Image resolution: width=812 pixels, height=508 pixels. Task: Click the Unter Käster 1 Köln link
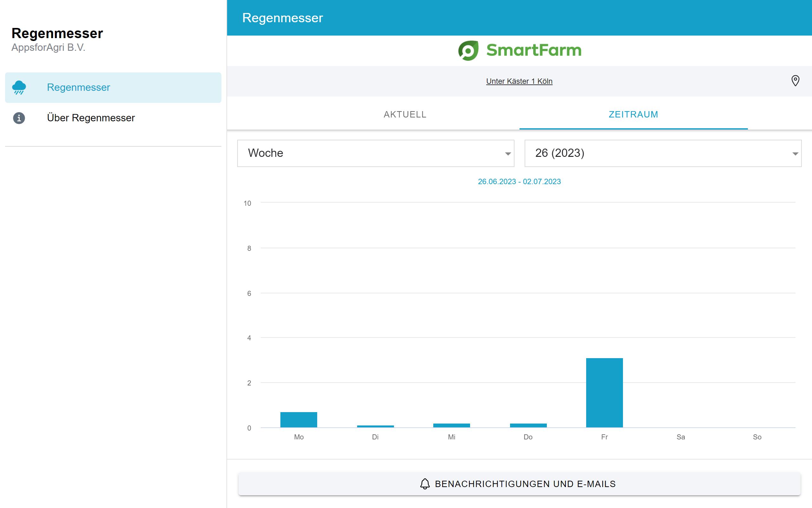click(x=519, y=81)
